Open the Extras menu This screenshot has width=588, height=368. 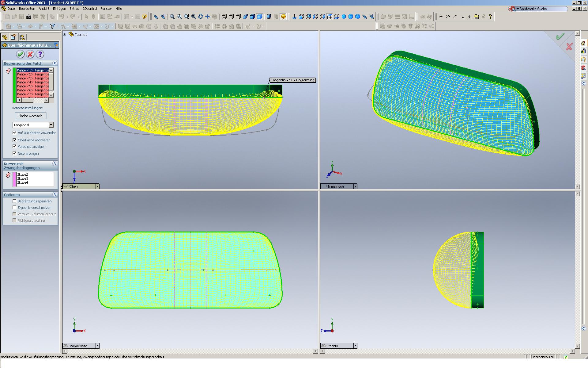click(x=74, y=9)
